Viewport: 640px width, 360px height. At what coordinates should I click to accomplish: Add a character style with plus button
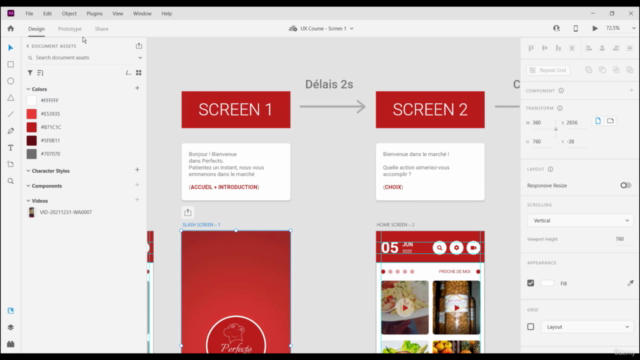[x=137, y=170]
